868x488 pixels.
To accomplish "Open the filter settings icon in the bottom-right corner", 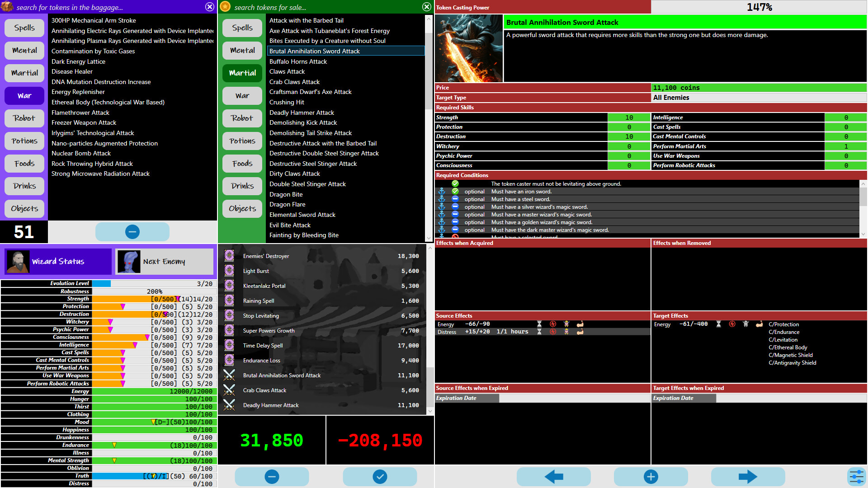I will pos(856,476).
